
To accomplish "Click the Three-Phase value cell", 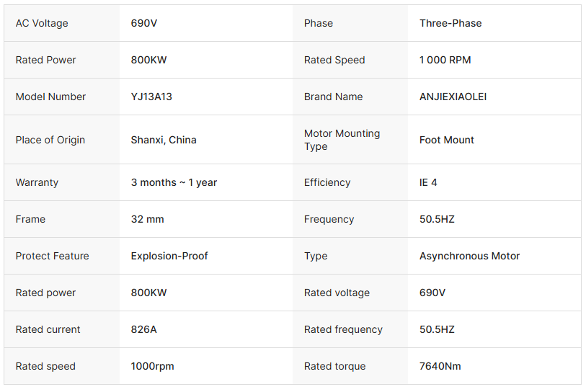I will (450, 23).
